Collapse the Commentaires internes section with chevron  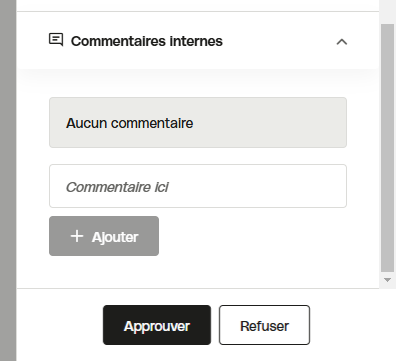tap(342, 42)
